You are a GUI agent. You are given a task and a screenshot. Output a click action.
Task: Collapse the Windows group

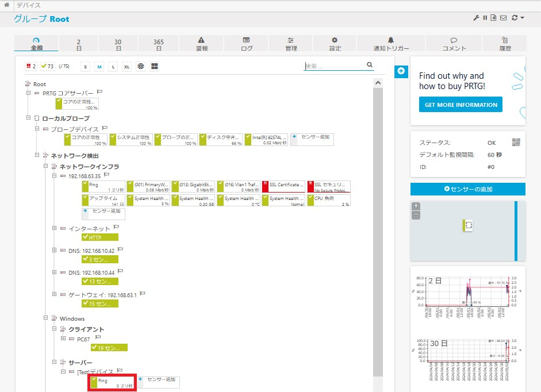click(45, 317)
